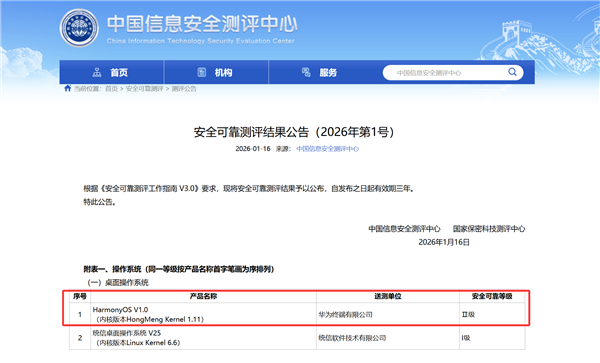Open 测评公告 breadcrumb link
This screenshot has width=600, height=363.
point(184,89)
